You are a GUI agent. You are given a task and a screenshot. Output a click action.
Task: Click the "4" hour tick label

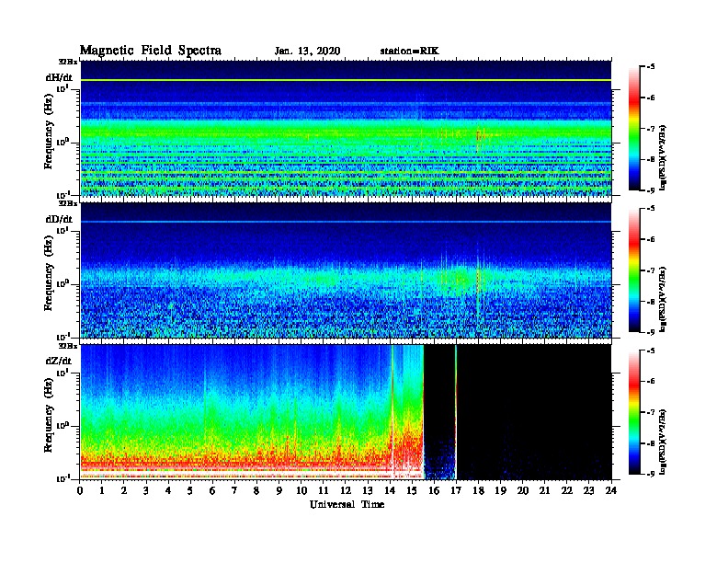[x=168, y=490]
